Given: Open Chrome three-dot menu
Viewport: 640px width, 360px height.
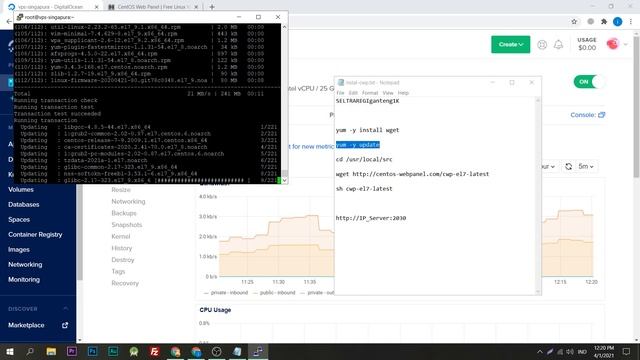Looking at the screenshot, I should coord(631,22).
